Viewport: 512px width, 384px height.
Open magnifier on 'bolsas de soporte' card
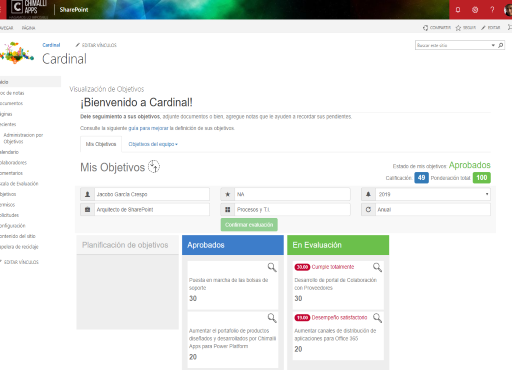[272, 267]
